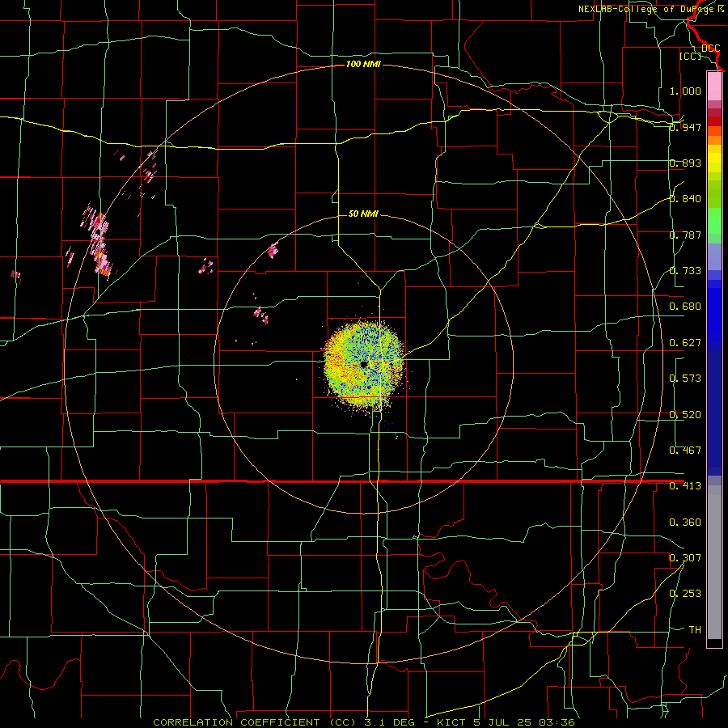Click the DCC legend title

tap(711, 49)
